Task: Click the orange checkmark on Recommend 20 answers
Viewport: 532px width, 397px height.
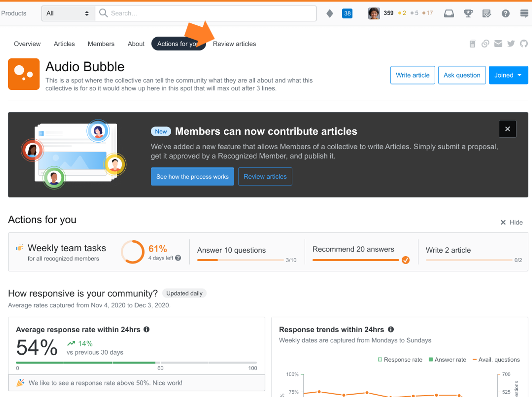Action: 406,260
